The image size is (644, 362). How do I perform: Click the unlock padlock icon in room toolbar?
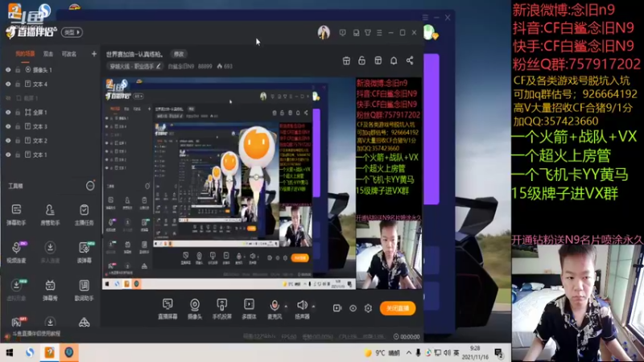pos(361,61)
